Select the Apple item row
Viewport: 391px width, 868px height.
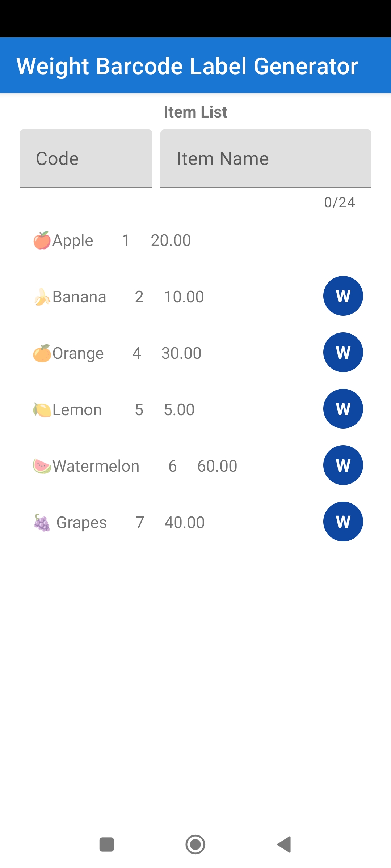[x=112, y=241]
